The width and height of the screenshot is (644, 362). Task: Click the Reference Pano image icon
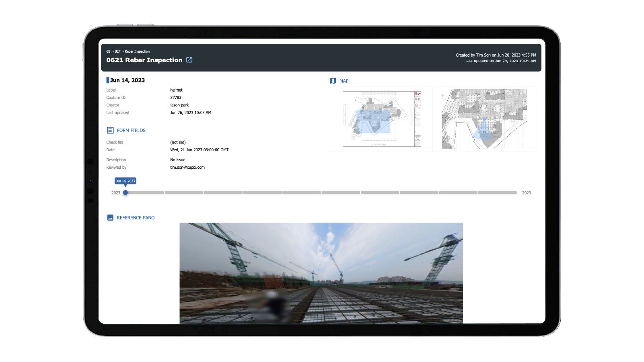point(110,218)
